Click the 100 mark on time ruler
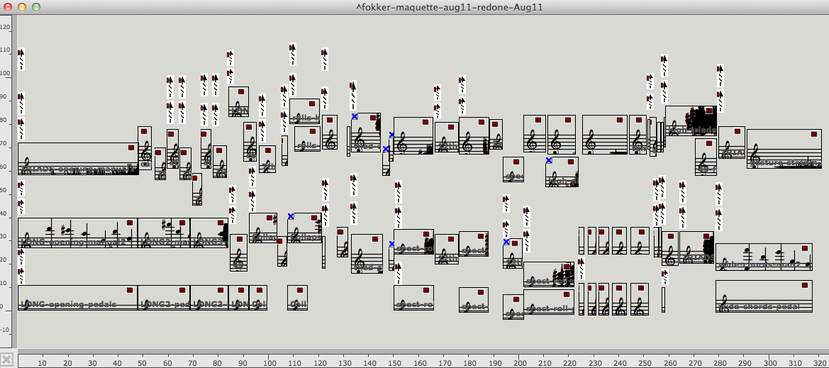Viewport: 829px width, 368px height. 269,363
